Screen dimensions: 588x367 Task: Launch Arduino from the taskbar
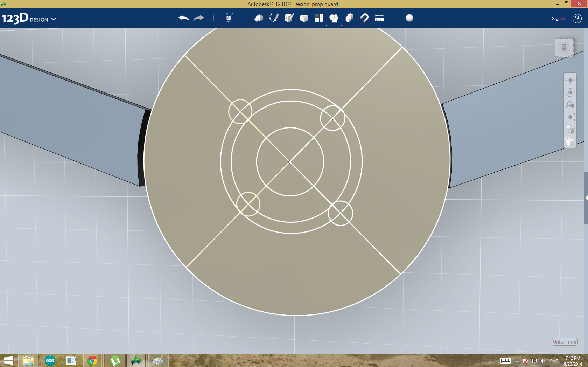(x=50, y=361)
